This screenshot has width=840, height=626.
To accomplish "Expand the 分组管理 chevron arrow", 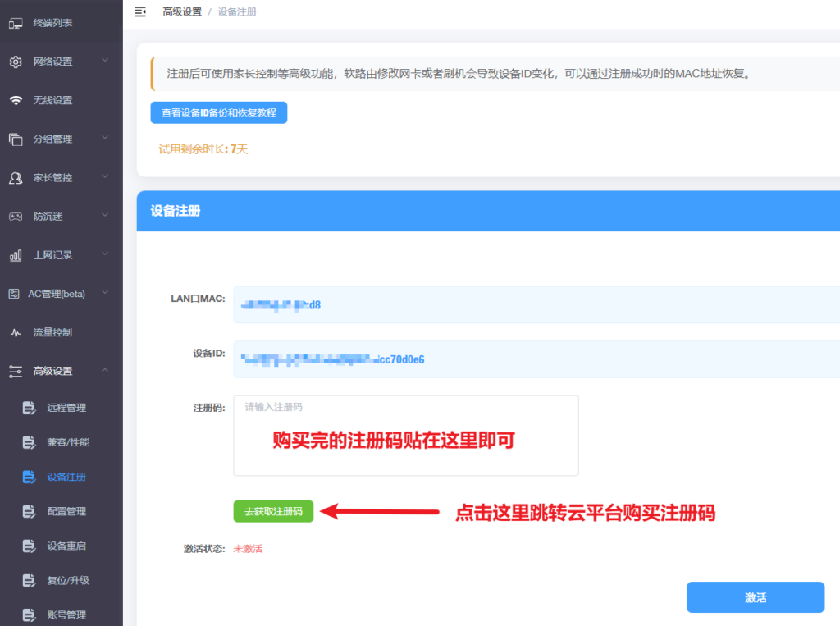I will point(105,139).
